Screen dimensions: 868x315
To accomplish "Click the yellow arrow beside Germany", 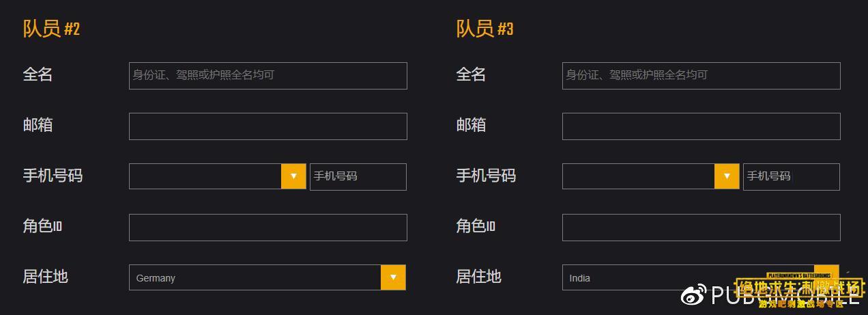I will point(393,277).
